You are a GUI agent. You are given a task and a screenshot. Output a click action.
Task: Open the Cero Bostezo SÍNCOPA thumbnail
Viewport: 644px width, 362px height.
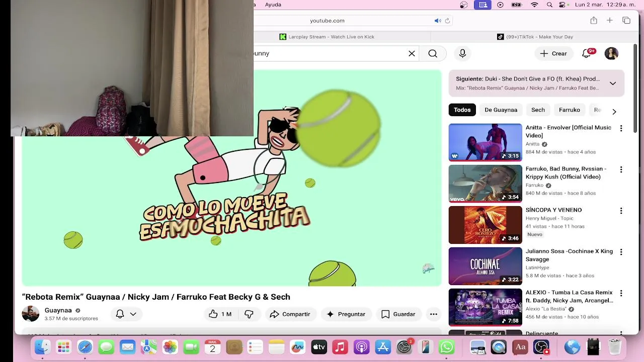[x=486, y=225]
